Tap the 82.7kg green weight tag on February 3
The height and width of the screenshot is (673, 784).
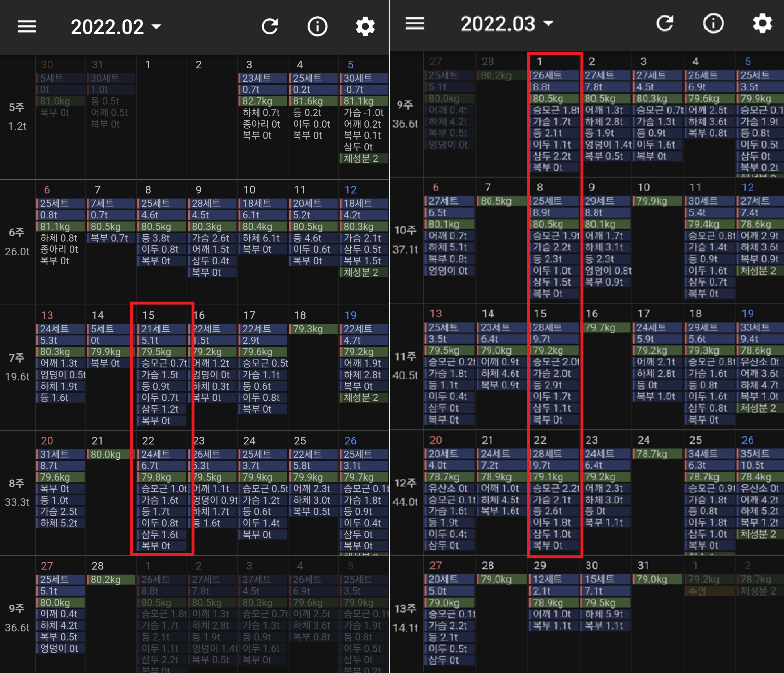pos(262,101)
